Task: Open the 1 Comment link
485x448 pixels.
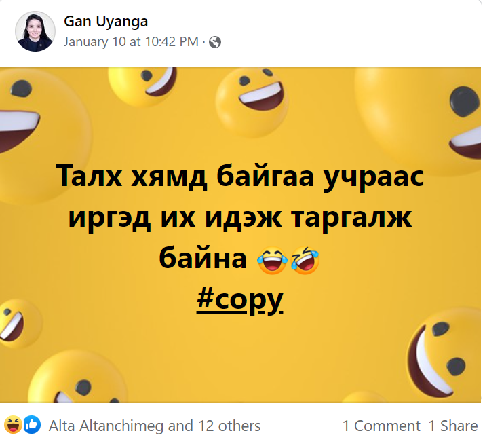Action: click(x=381, y=426)
